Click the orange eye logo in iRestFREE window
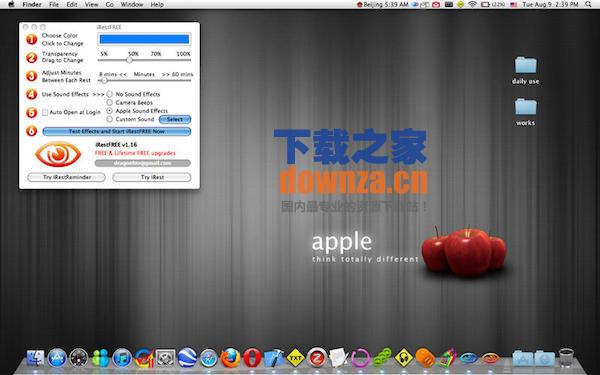The width and height of the screenshot is (600, 375). tap(58, 154)
